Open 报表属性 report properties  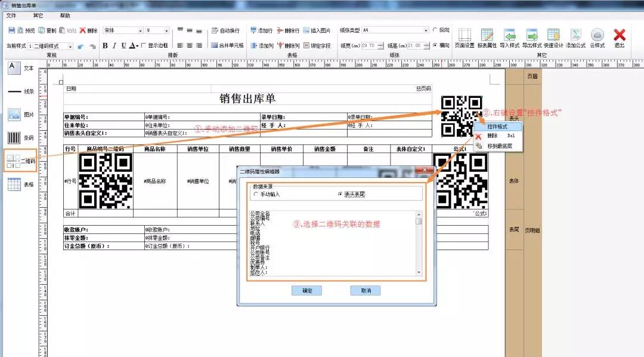(487, 38)
